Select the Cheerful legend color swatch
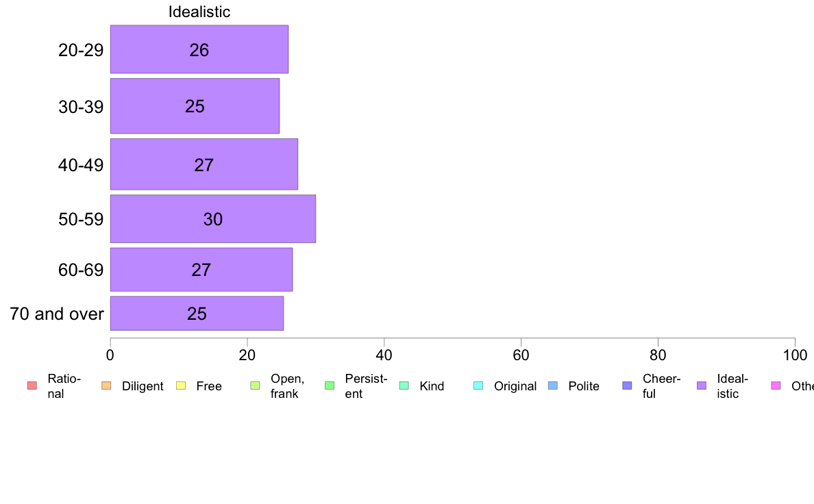This screenshot has width=814, height=504. (627, 386)
